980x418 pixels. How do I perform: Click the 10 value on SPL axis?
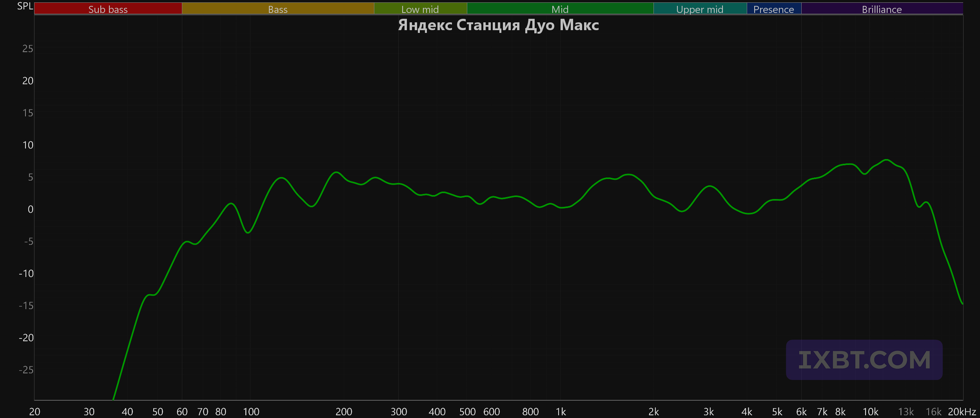(x=28, y=145)
